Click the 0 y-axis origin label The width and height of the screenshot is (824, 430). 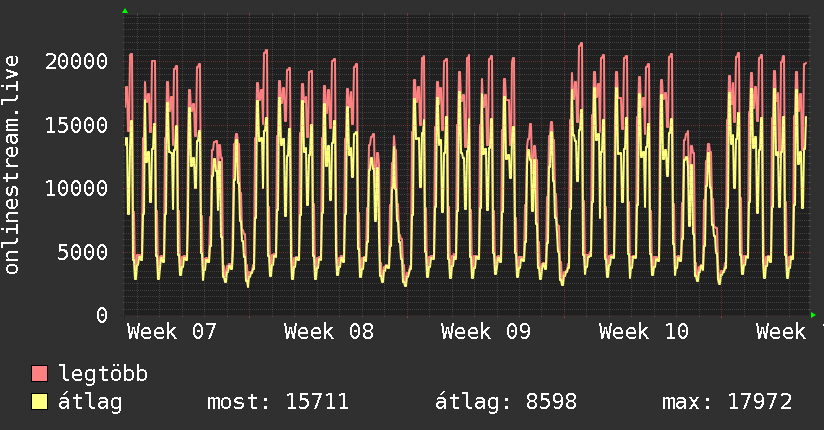coord(102,315)
